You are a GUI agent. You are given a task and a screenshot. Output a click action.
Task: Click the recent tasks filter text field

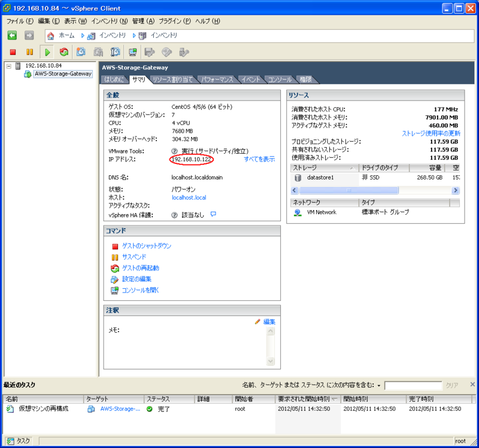[413, 385]
